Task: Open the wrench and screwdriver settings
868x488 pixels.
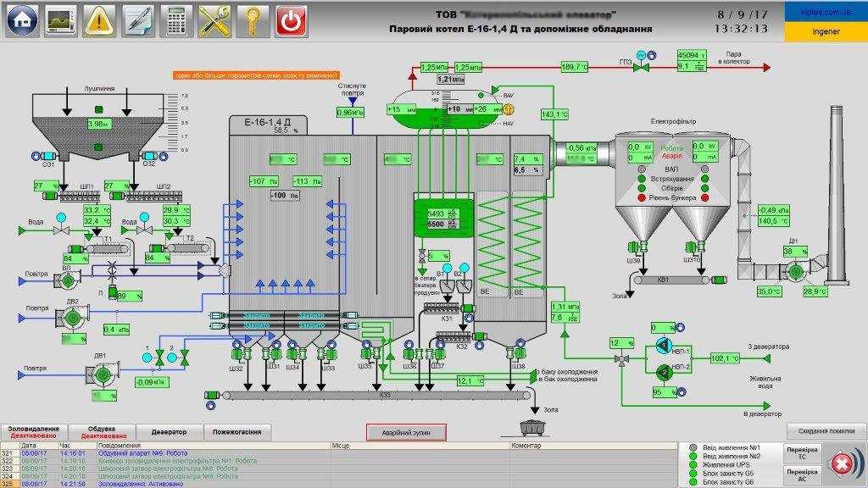Action: 214,20
